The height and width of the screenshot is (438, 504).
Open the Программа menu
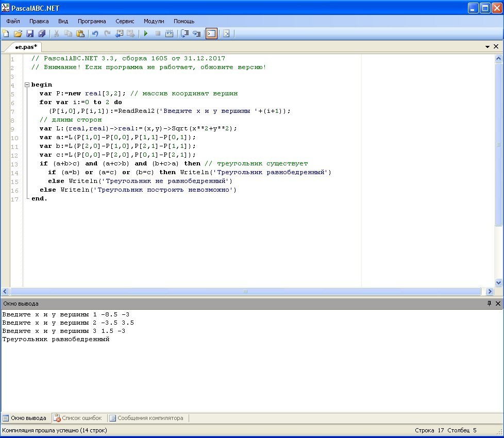click(x=92, y=21)
